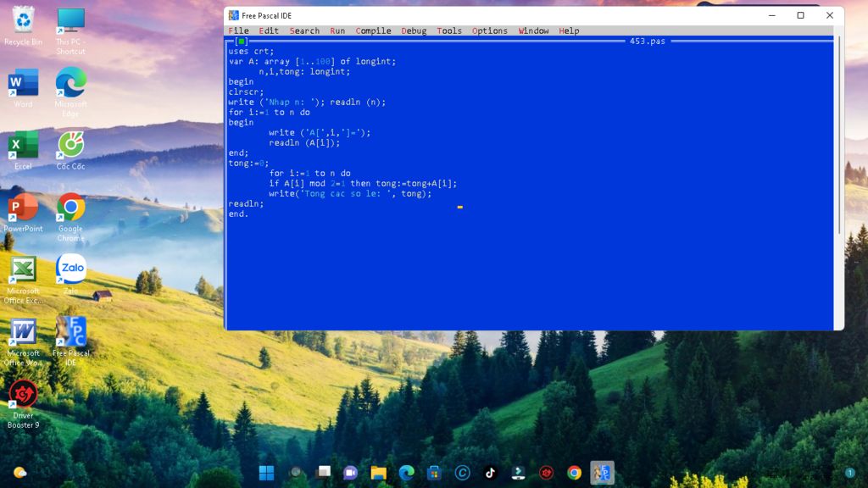This screenshot has height=488, width=868.
Task: Click the 'readln (A[i]);' line
Action: point(304,142)
